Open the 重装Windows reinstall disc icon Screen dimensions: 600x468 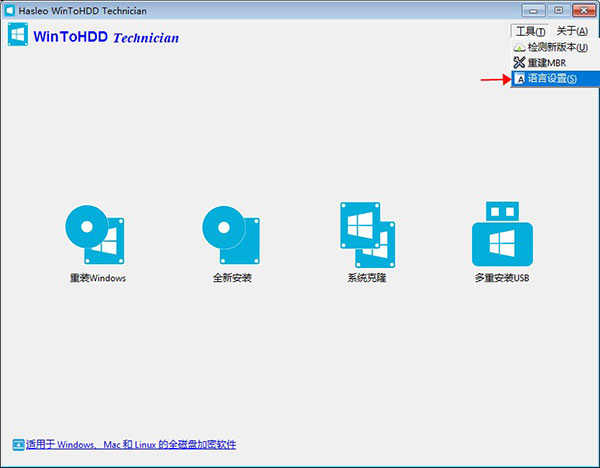click(x=95, y=235)
